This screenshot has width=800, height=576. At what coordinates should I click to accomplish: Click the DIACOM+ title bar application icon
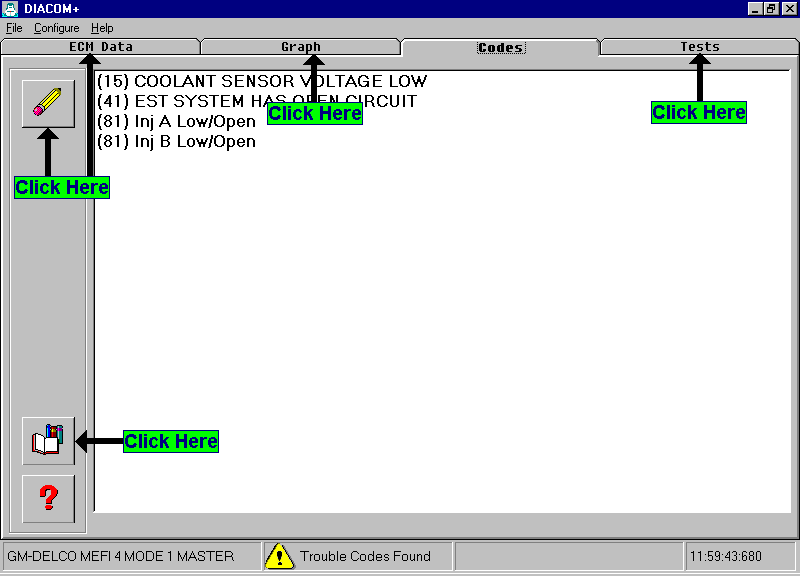click(10, 8)
